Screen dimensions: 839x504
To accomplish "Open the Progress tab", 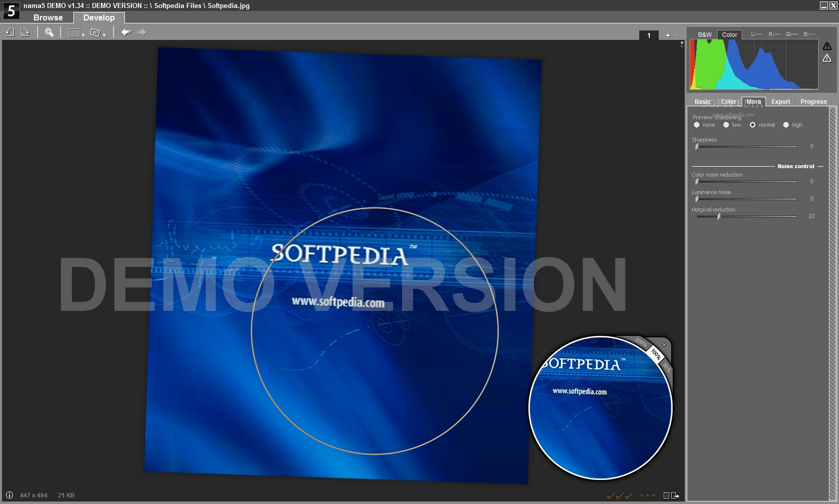I will 814,101.
